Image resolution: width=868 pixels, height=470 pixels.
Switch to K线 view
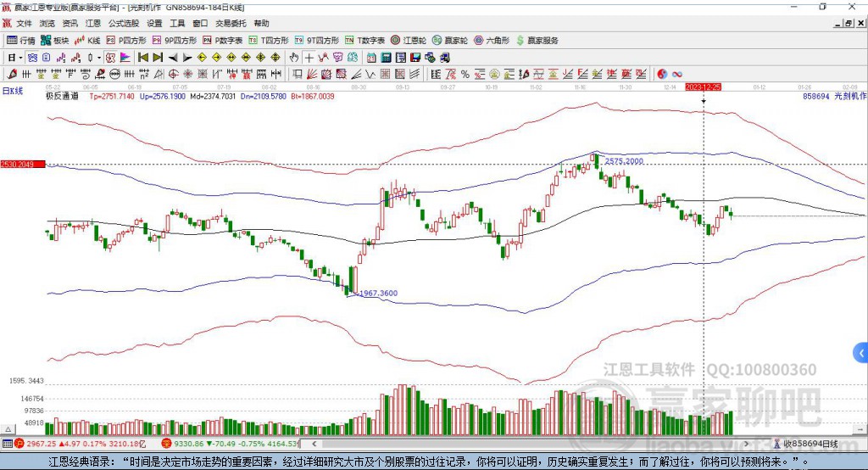click(x=87, y=41)
